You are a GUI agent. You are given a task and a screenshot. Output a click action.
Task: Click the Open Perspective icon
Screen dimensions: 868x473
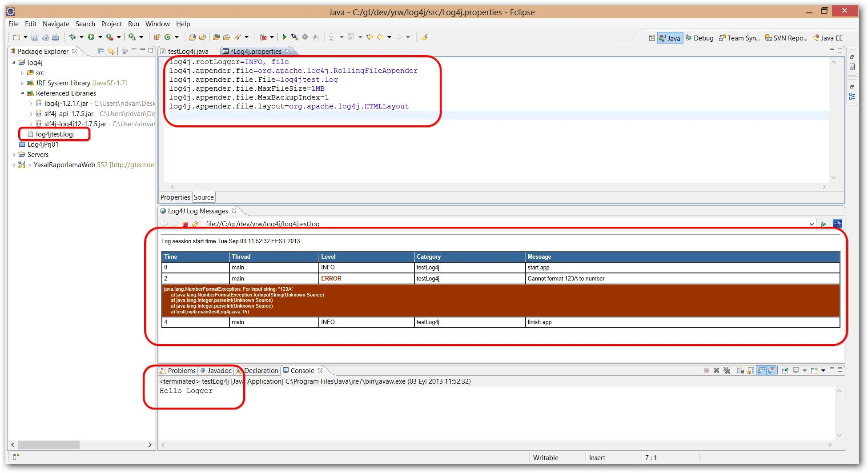(x=652, y=38)
